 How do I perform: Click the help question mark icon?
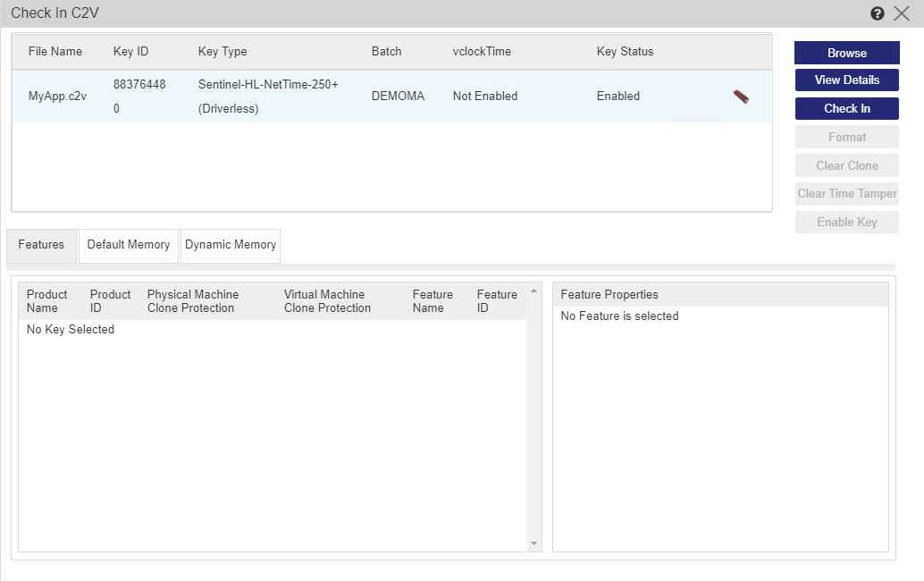pyautogui.click(x=877, y=13)
